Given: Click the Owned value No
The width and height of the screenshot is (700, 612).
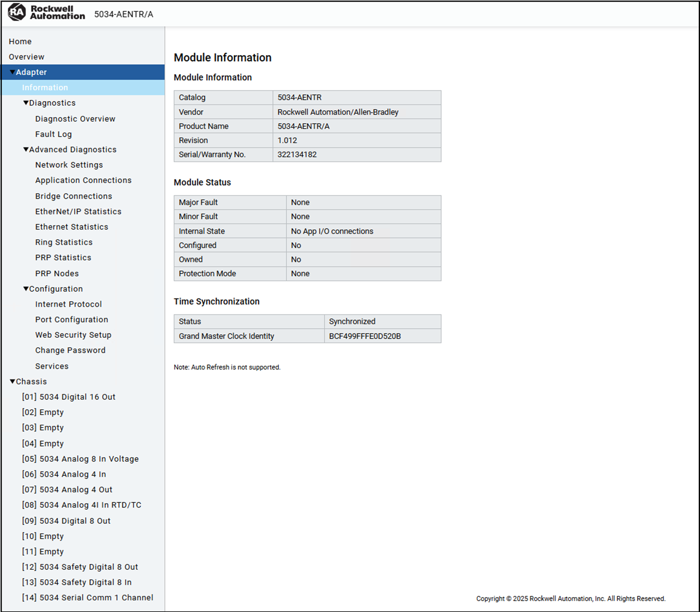Looking at the screenshot, I should pyautogui.click(x=296, y=260).
